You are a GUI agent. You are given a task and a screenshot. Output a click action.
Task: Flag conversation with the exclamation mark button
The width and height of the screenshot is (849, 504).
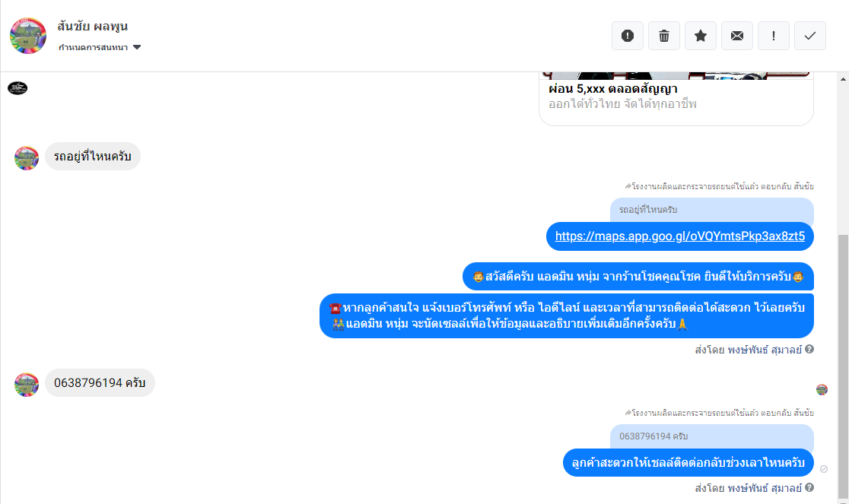[773, 36]
